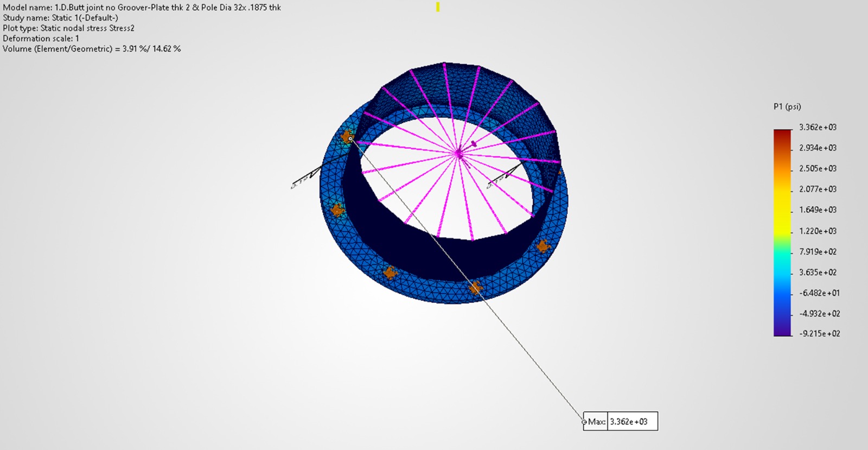Click the Model name title line
Viewport: 868px width, 450px height.
[x=142, y=8]
